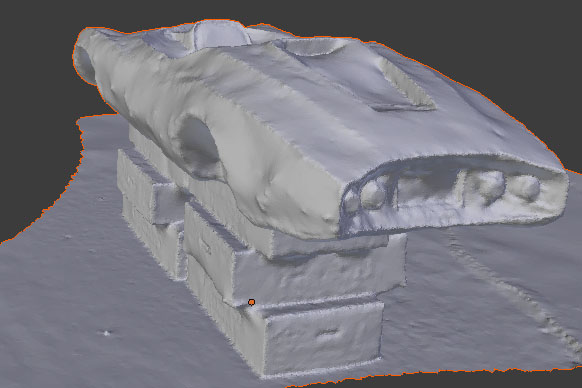This screenshot has height=388, width=582.
Task: Select the thin slab directly under car
Action: click(x=327, y=245)
